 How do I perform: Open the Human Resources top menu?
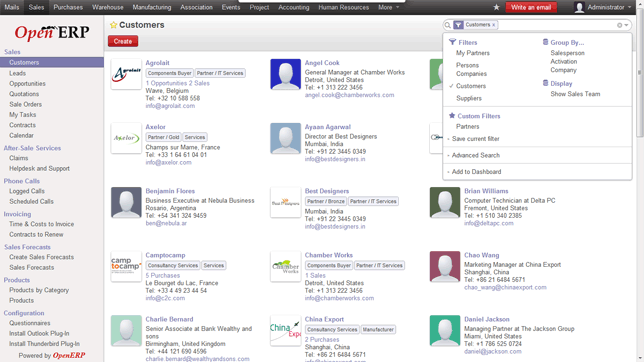(344, 7)
